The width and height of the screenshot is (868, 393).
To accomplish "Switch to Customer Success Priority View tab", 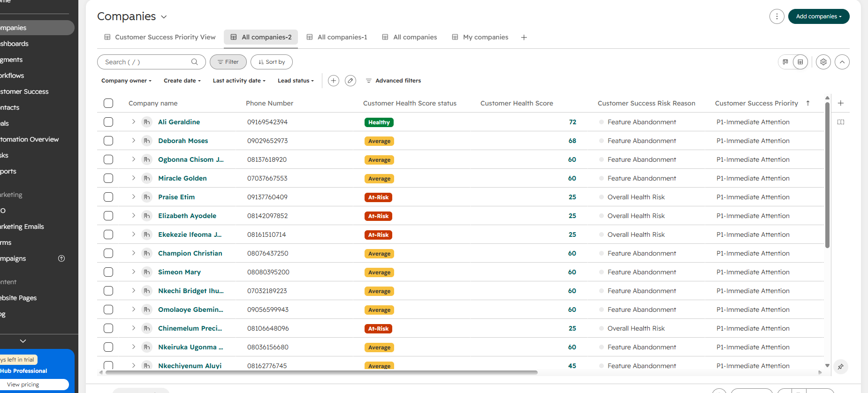I will [160, 38].
